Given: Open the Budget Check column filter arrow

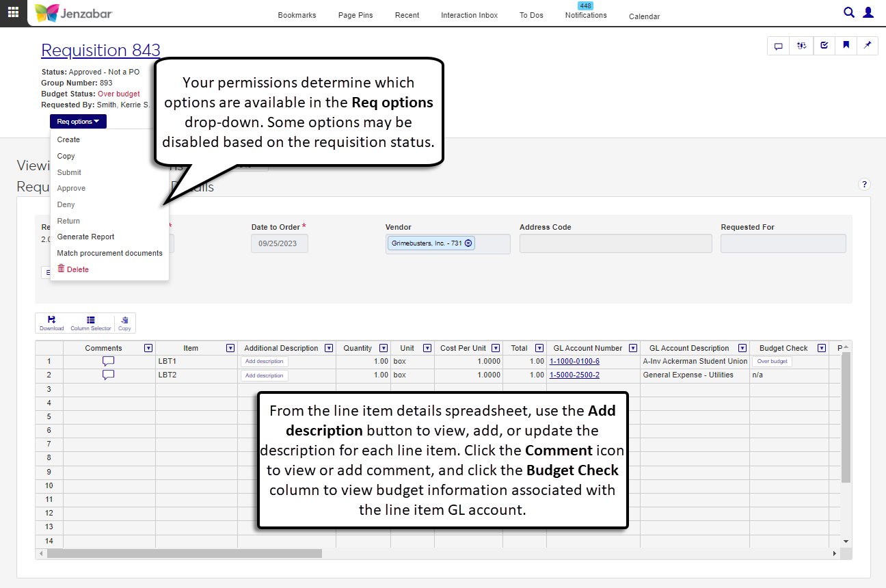Looking at the screenshot, I should coord(822,348).
